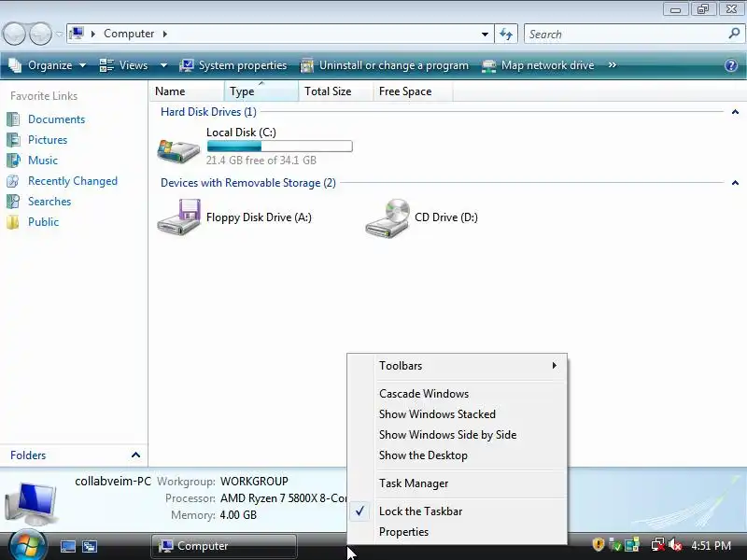Open the address bar history dropdown arrow
The height and width of the screenshot is (560, 747).
click(485, 34)
